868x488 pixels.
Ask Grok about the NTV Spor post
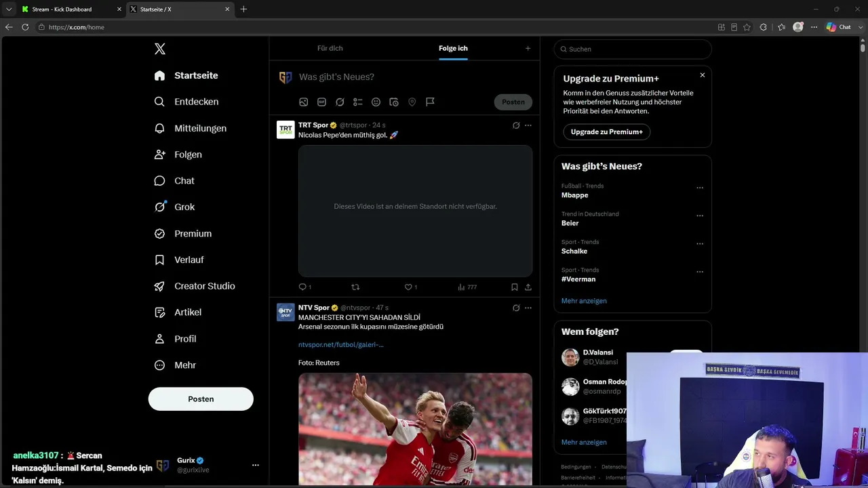[x=516, y=308]
